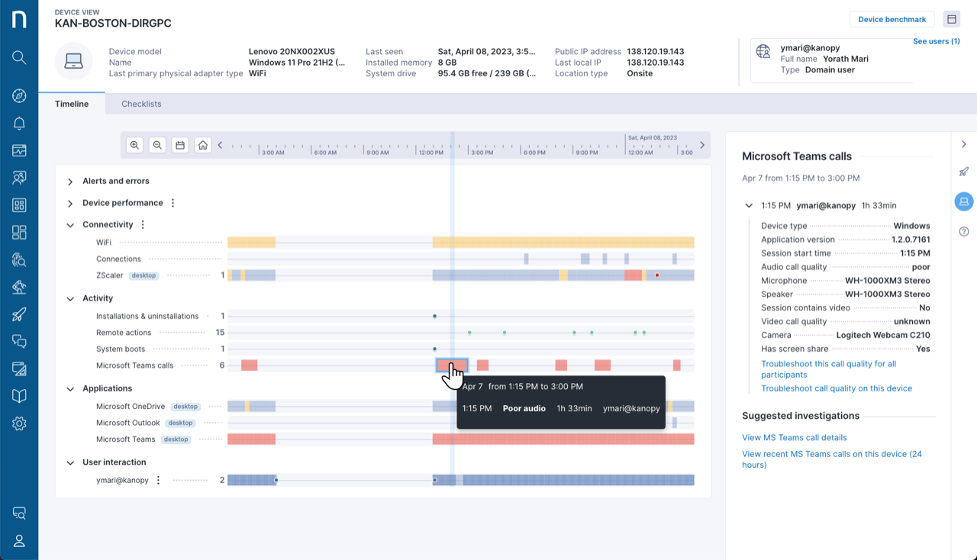This screenshot has width=977, height=560.
Task: Open the calendar date picker icon
Action: click(x=180, y=145)
